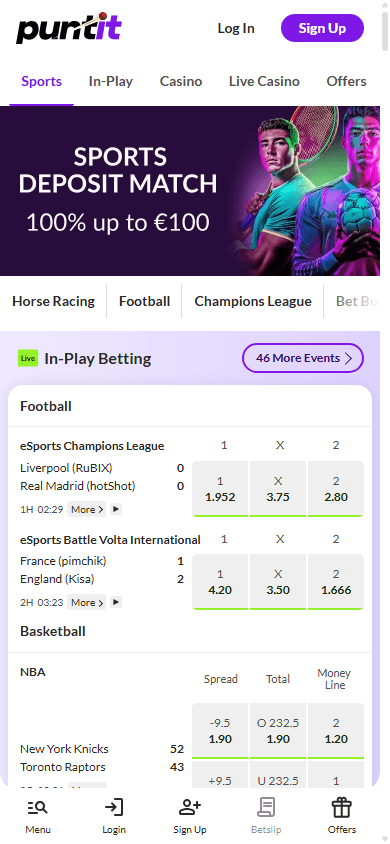390x844 pixels.
Task: Click the purple Sign Up button
Action: [322, 28]
